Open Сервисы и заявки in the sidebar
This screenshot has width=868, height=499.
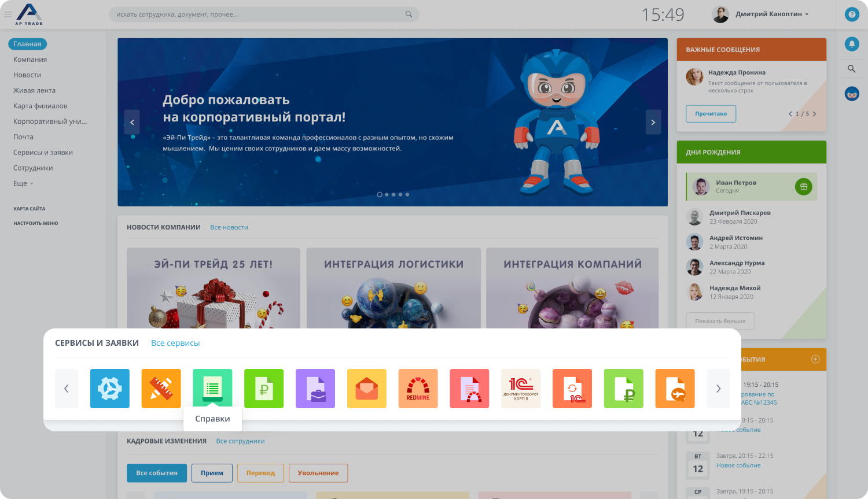pos(43,153)
